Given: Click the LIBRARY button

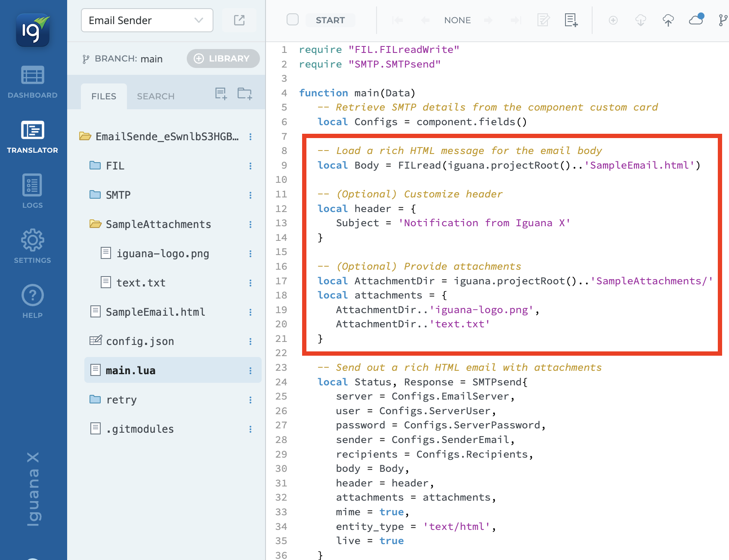Looking at the screenshot, I should (x=223, y=58).
